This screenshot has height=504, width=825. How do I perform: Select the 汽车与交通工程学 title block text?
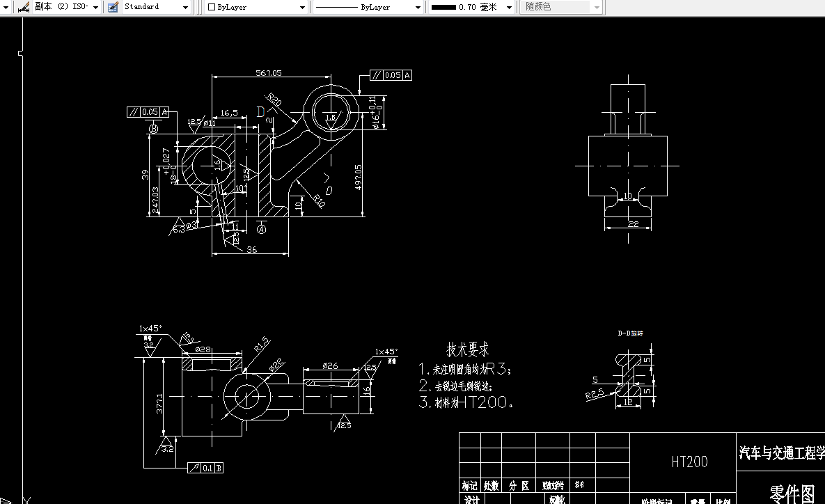782,452
